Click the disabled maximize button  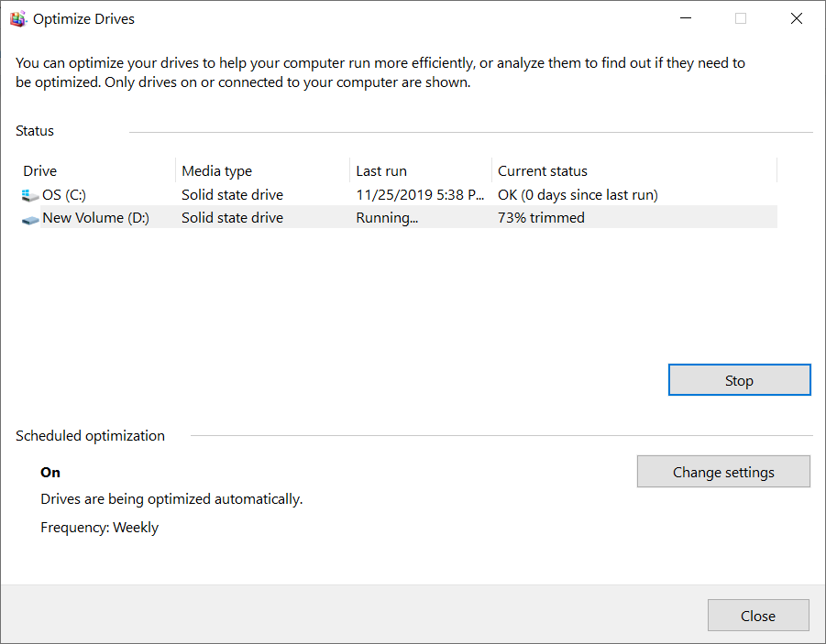tap(741, 18)
